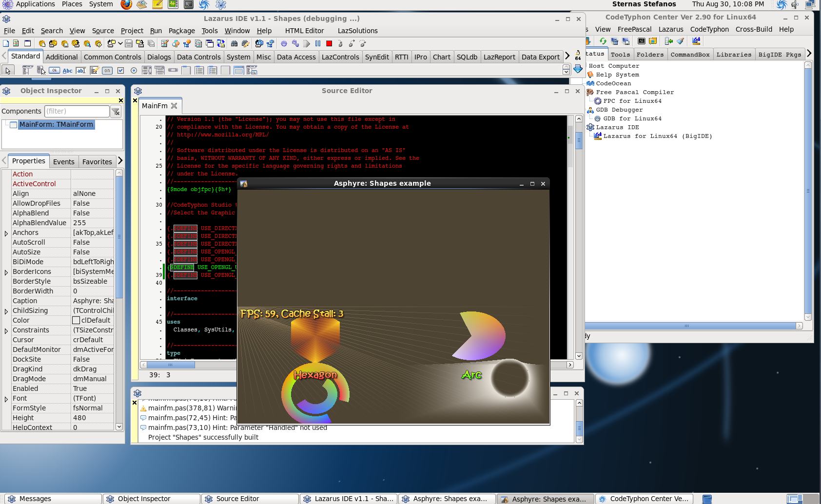Pick the TButton Ok component icon

54,70
